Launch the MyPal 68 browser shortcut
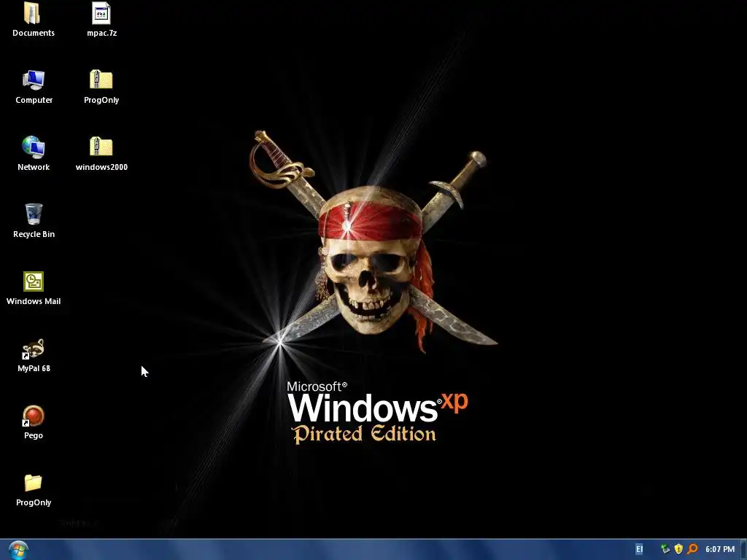Screen dimensions: 747x560 pos(34,356)
